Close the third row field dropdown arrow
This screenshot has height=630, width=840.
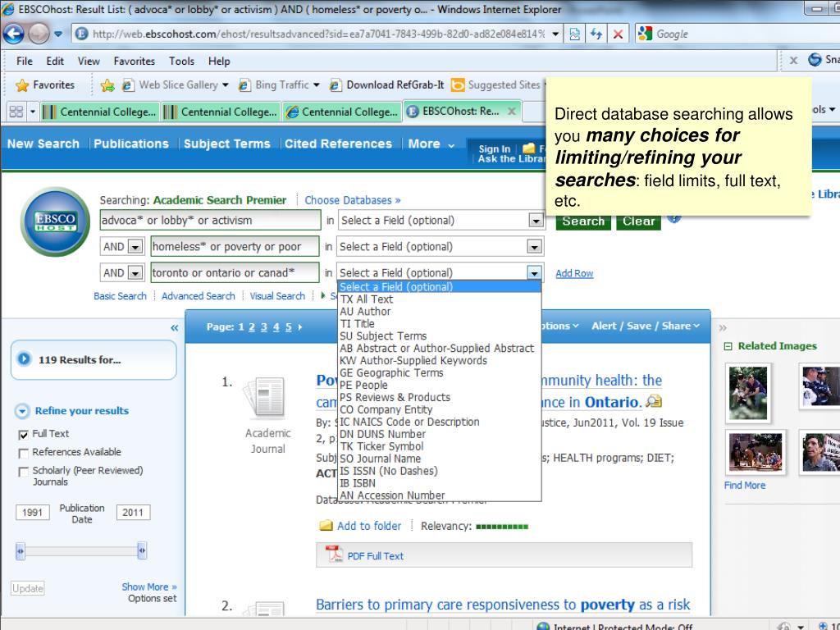(533, 272)
